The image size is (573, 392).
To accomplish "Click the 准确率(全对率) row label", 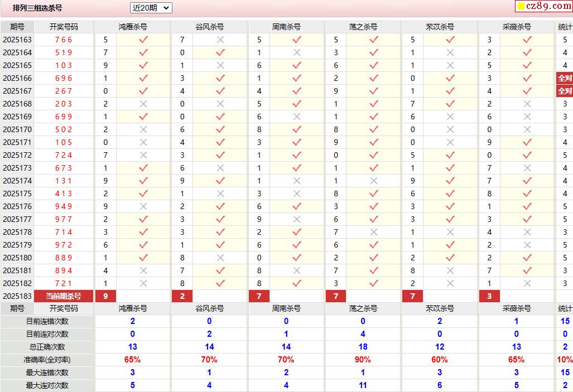I will click(x=47, y=360).
